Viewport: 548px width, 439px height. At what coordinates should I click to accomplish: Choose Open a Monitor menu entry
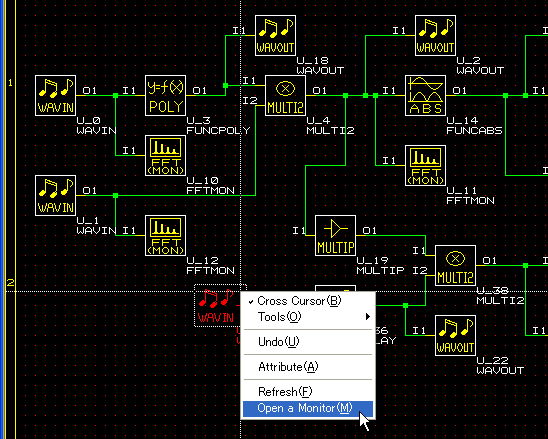(x=308, y=409)
